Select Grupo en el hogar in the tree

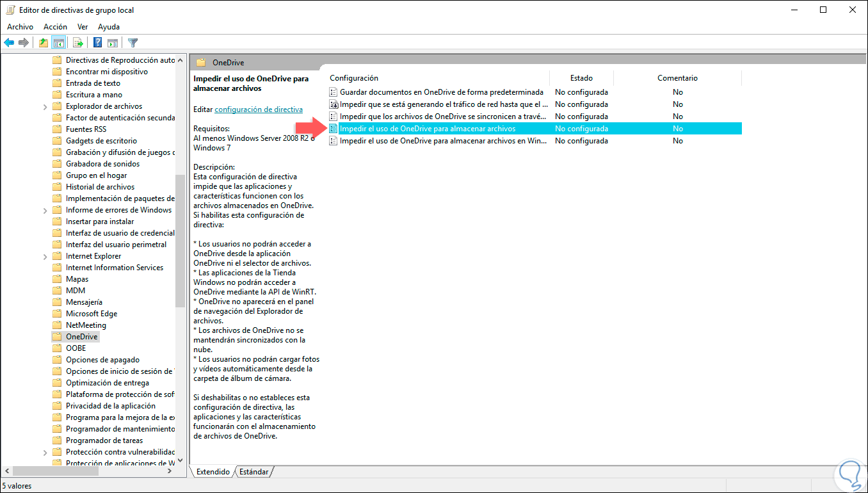(x=96, y=175)
